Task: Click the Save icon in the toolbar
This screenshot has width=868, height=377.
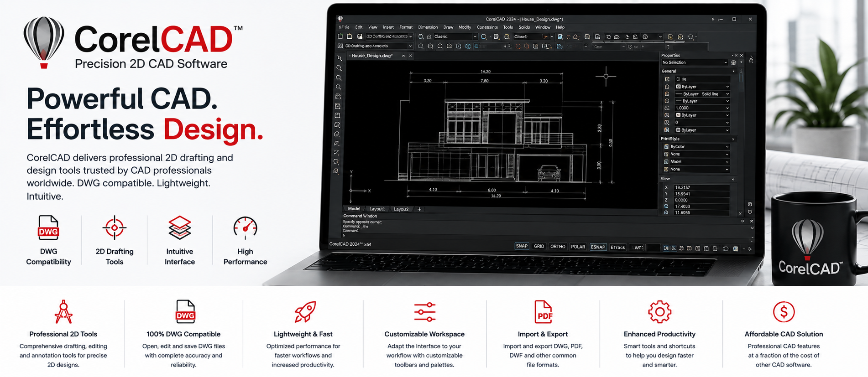Action: pos(360,36)
